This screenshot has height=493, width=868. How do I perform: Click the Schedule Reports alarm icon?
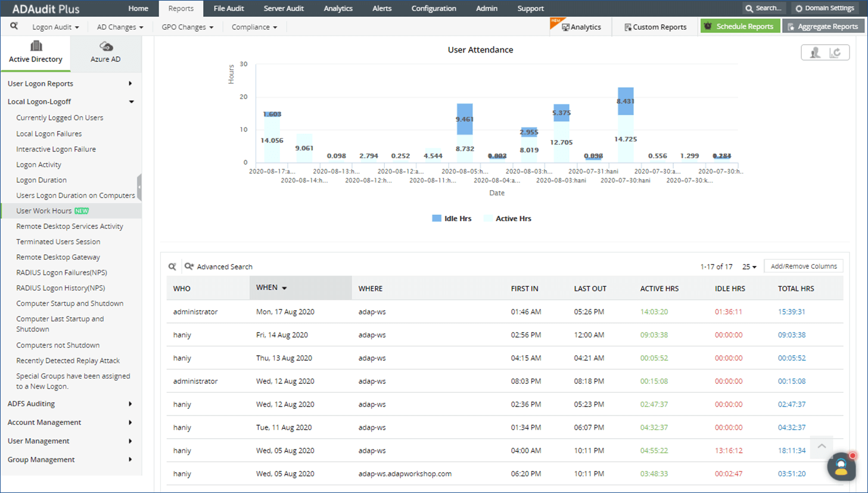[x=708, y=26]
